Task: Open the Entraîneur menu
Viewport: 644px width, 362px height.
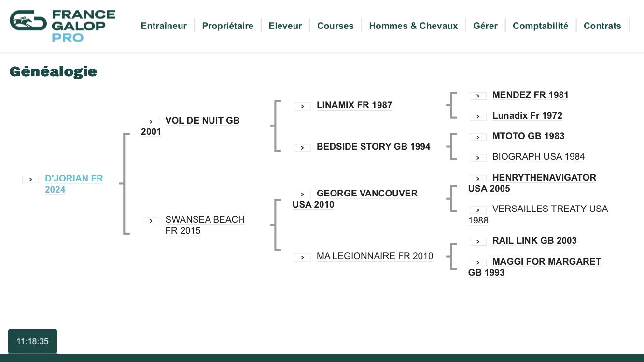Action: tap(164, 26)
